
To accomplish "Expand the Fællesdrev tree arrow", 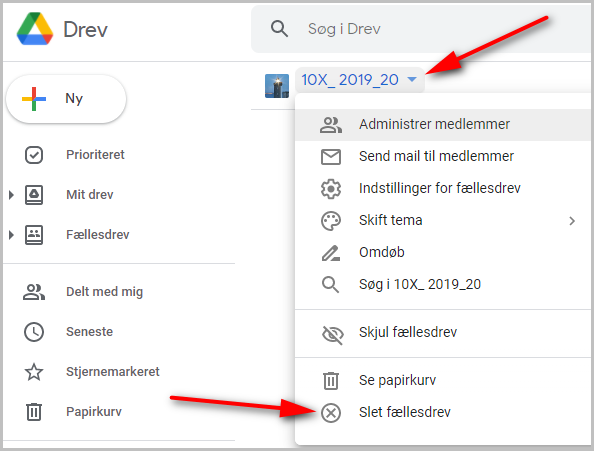I will coord(11,235).
